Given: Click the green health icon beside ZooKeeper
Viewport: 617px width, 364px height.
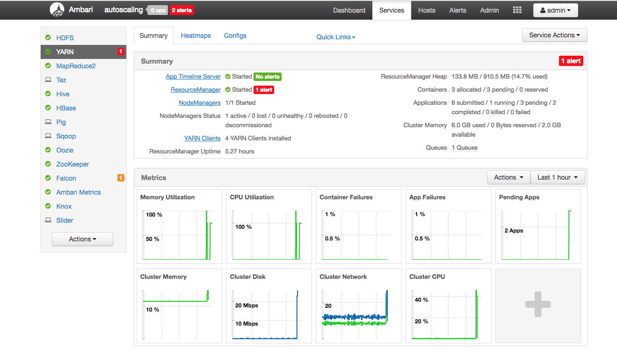Looking at the screenshot, I should 47,164.
